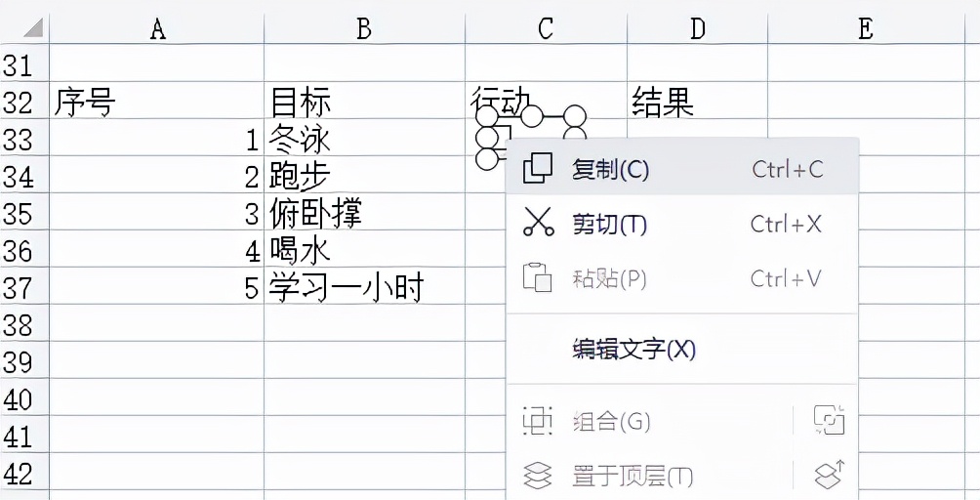Click the Copy icon in context menu

[538, 168]
